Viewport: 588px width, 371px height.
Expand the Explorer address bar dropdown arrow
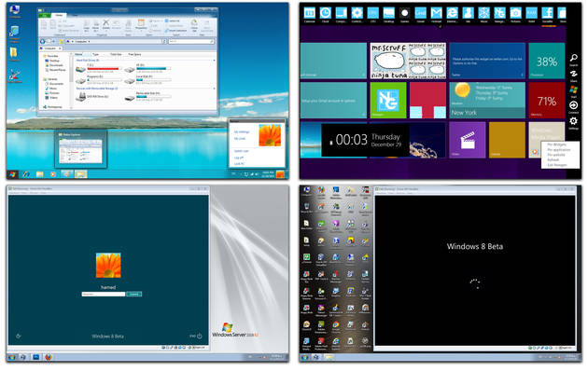(164, 41)
